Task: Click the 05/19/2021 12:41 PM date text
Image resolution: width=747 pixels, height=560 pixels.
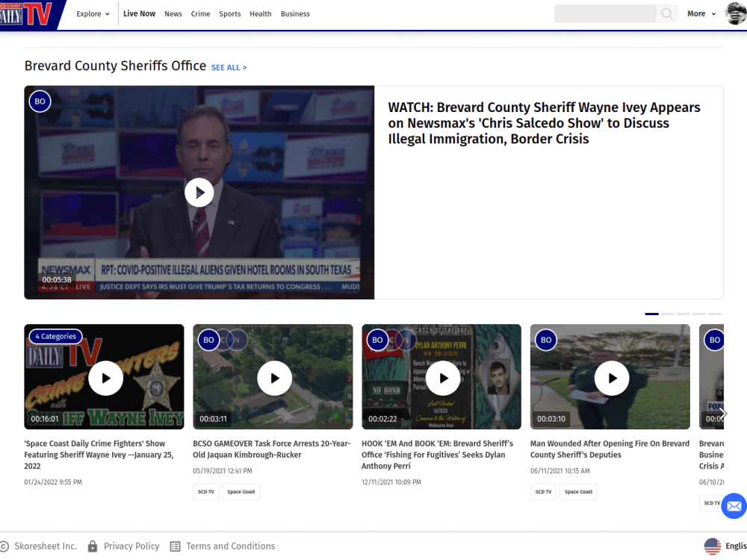Action: tap(223, 470)
